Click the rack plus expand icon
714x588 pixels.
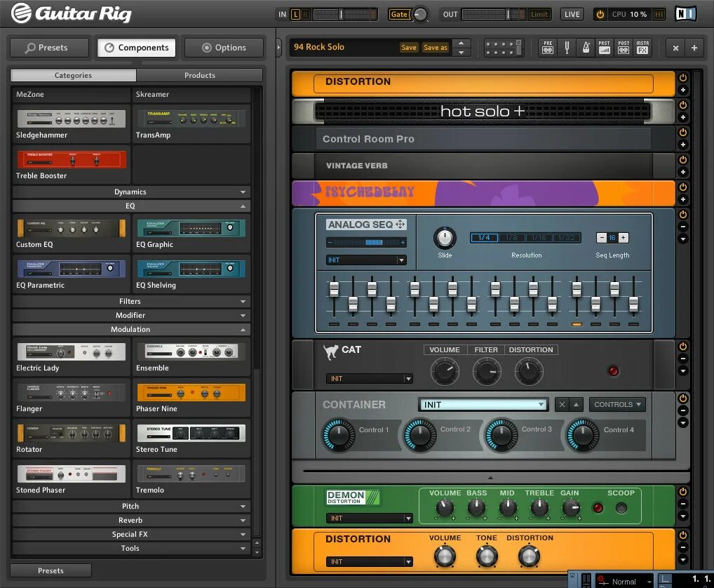tap(694, 48)
